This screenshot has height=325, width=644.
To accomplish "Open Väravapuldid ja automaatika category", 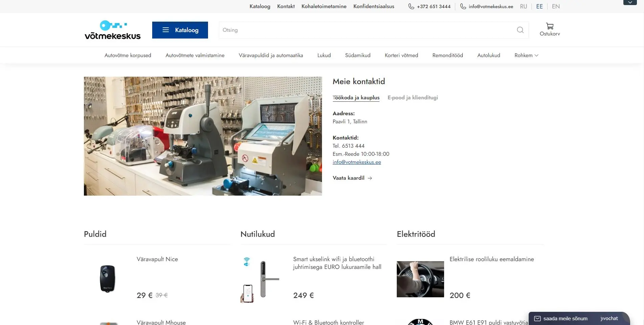I will pyautogui.click(x=271, y=55).
